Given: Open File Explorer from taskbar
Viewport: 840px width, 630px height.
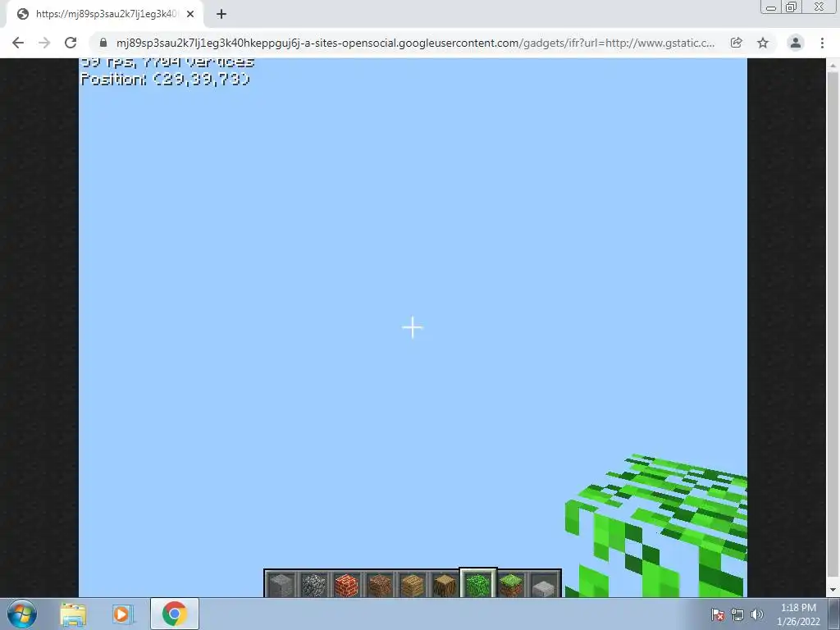Looking at the screenshot, I should coord(73,614).
